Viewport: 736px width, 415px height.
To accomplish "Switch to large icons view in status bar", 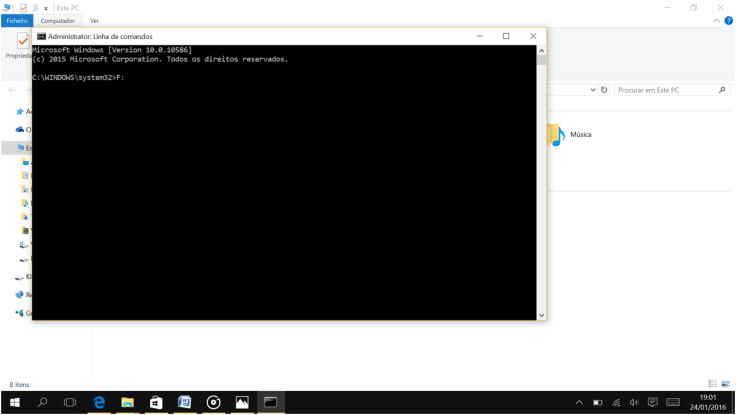I will click(725, 384).
